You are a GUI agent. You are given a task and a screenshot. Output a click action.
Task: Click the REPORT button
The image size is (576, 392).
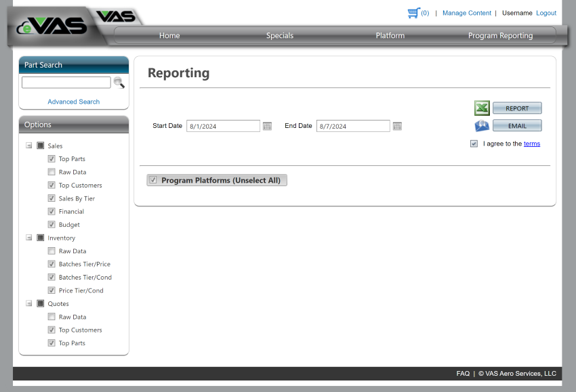click(x=517, y=108)
